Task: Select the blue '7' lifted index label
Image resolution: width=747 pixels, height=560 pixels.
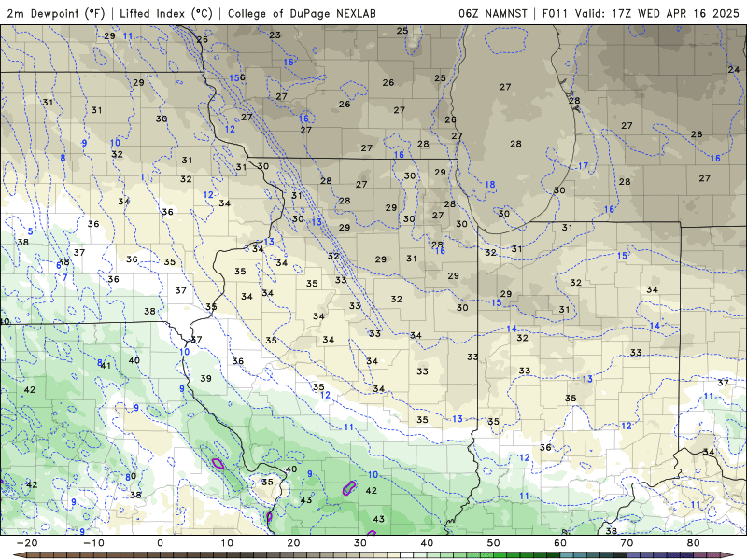Action: (64, 277)
